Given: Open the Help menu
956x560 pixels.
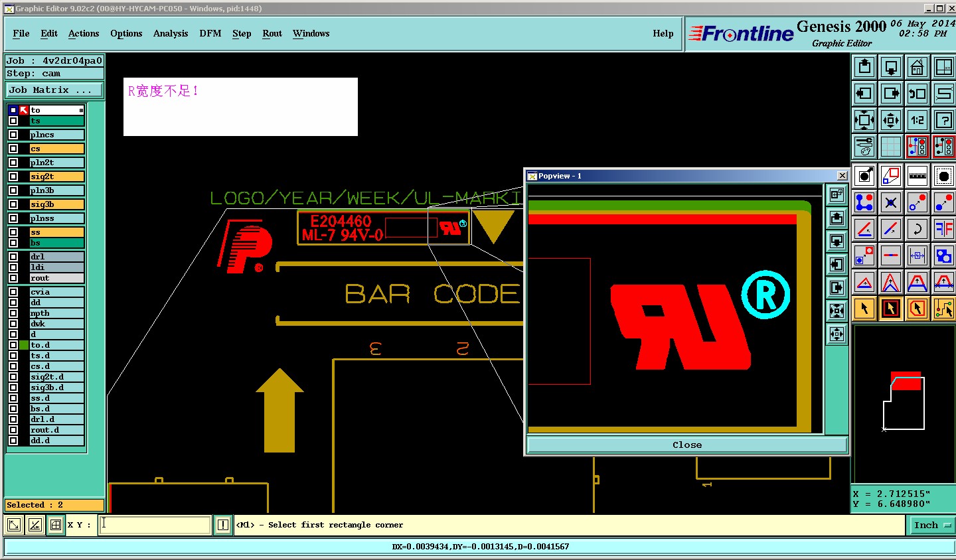Looking at the screenshot, I should click(x=663, y=33).
